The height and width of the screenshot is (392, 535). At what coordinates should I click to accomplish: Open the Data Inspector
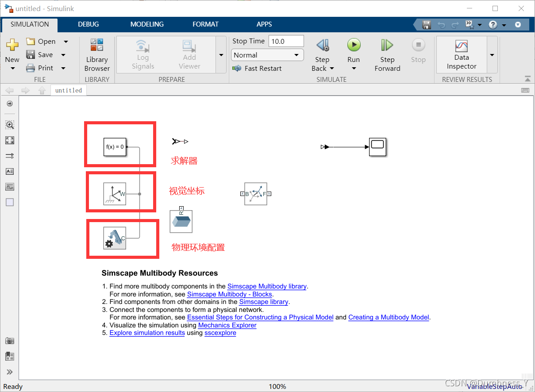(462, 55)
